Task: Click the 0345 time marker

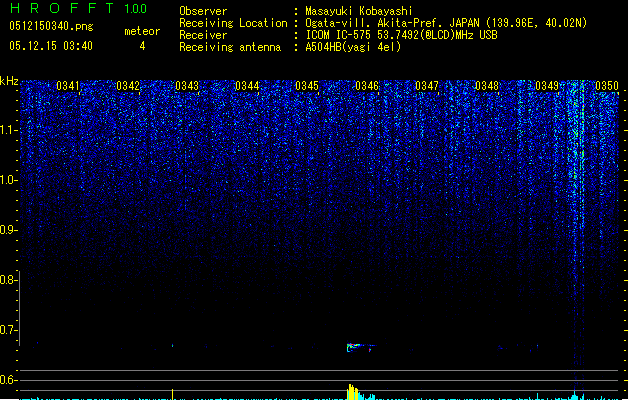Action: pos(307,86)
